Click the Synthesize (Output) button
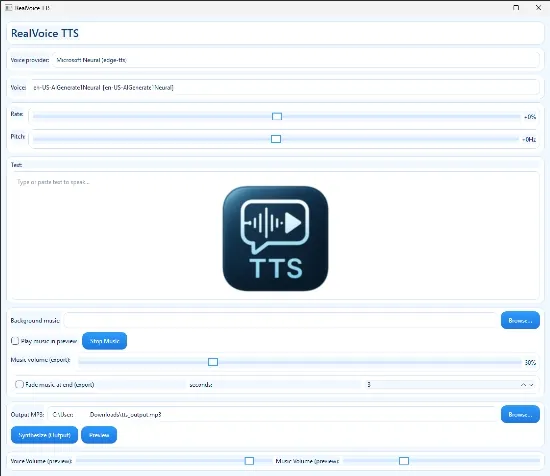The width and height of the screenshot is (550, 476). [45, 435]
